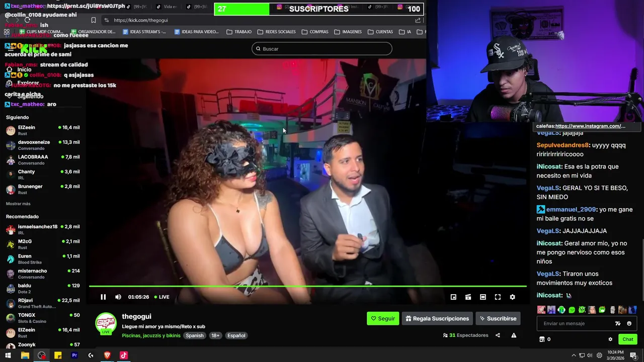Image resolution: width=644 pixels, height=362 pixels.
Task: Follow thegogui with Seguir button
Action: 383,319
